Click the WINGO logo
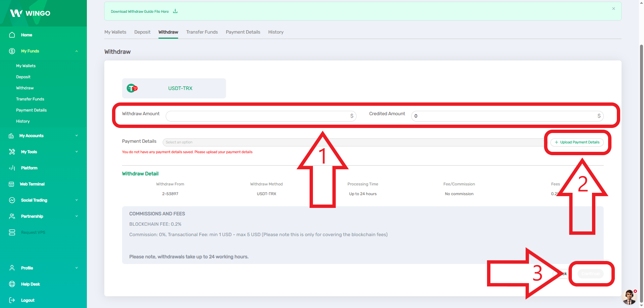This screenshot has height=308, width=644. (30, 13)
